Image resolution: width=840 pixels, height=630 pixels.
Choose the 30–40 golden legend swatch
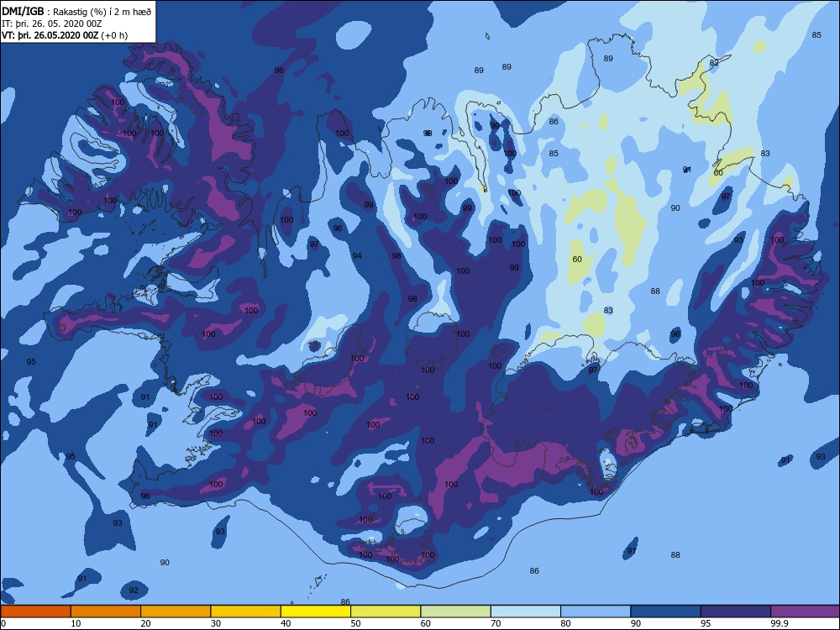pos(246,612)
